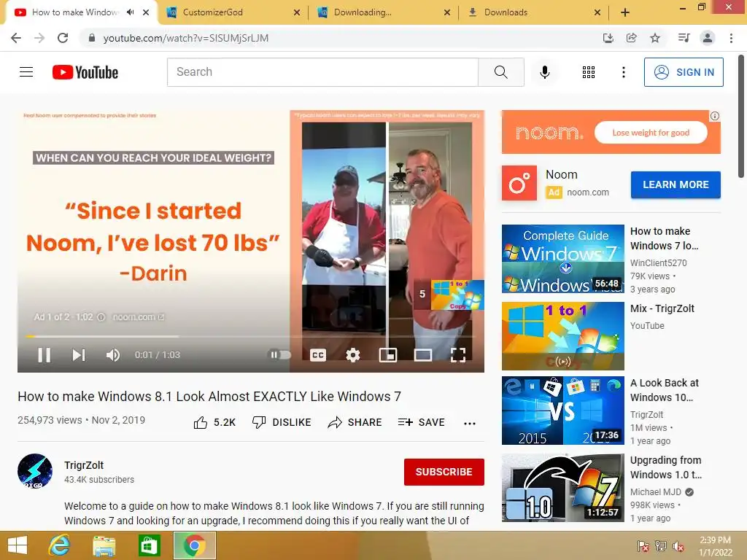Enter full screen mode
The height and width of the screenshot is (560, 747).
coord(458,355)
